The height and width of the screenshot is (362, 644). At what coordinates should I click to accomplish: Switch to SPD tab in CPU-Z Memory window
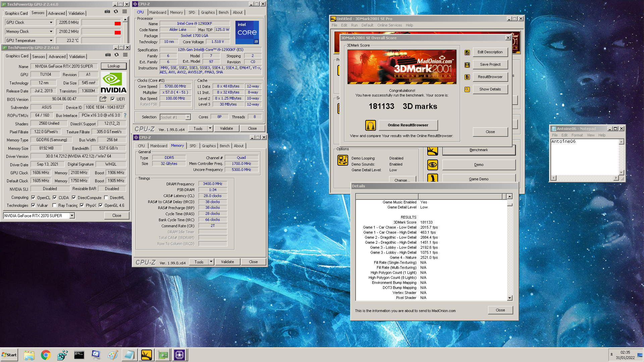(x=193, y=146)
